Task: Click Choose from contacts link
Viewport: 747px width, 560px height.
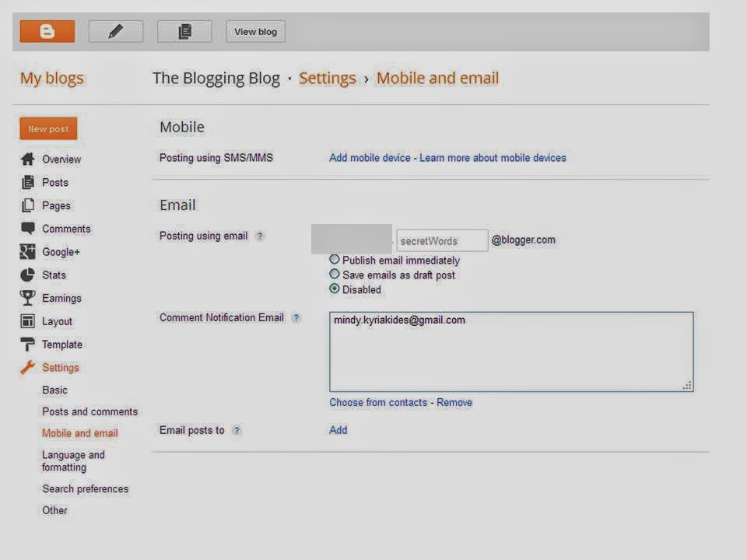Action: pos(378,402)
